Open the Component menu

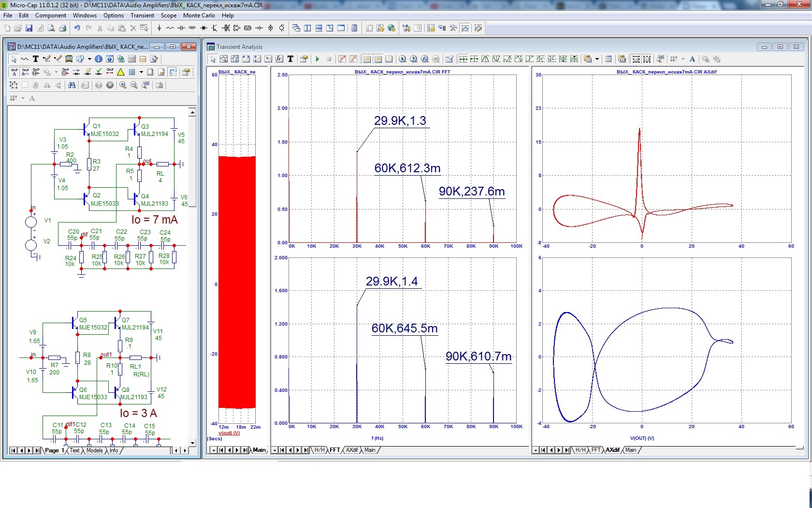pyautogui.click(x=50, y=15)
